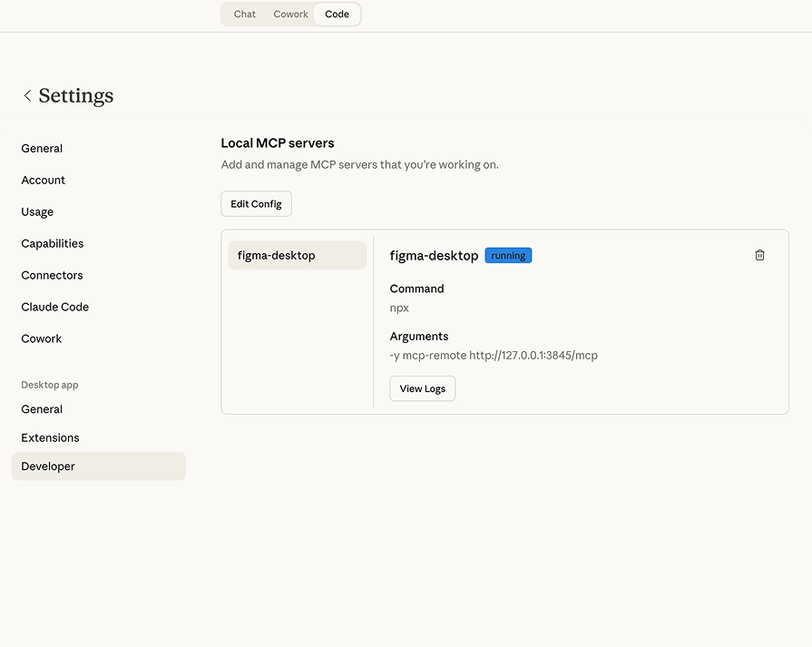Delete the figma-desktop MCP server via trash icon
This screenshot has height=647, width=812.
click(x=759, y=255)
